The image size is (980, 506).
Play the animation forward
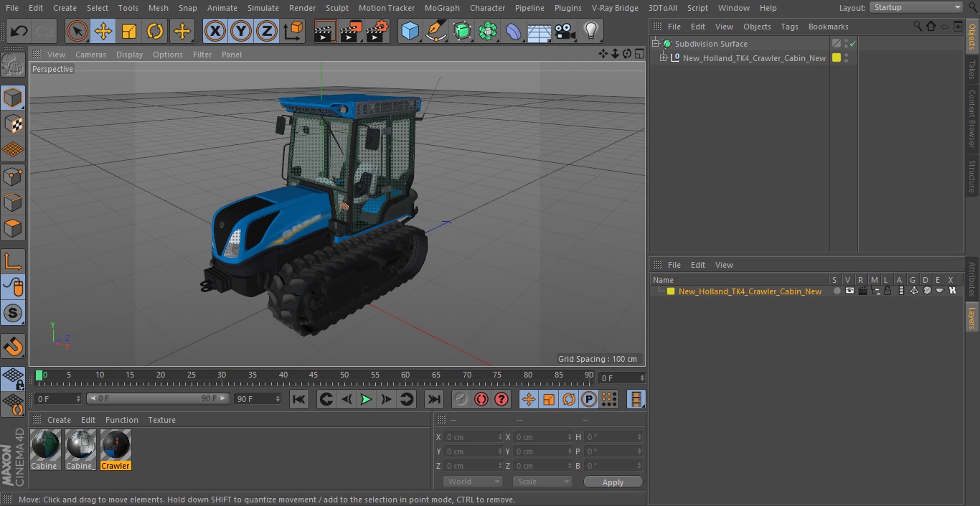366,399
